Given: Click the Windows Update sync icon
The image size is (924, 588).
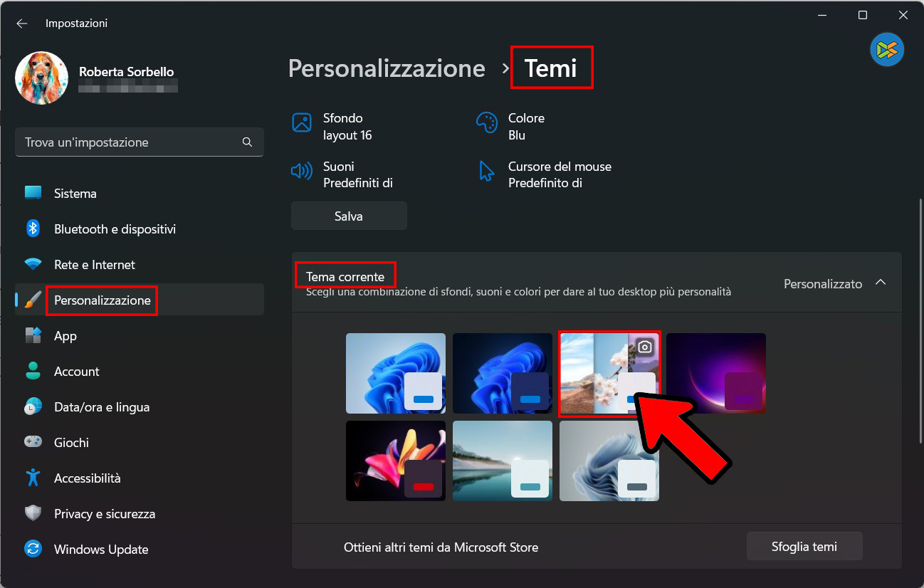Looking at the screenshot, I should 33,549.
